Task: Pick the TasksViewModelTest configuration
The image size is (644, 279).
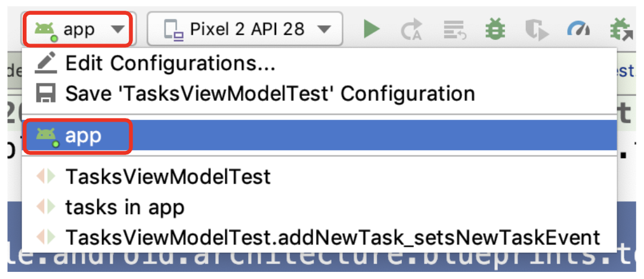Action: [x=168, y=176]
